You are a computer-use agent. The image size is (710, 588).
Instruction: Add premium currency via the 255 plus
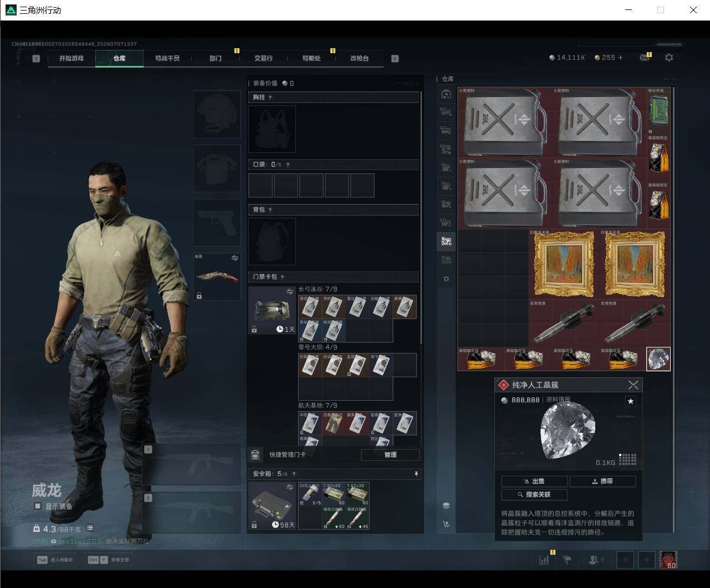tap(620, 58)
